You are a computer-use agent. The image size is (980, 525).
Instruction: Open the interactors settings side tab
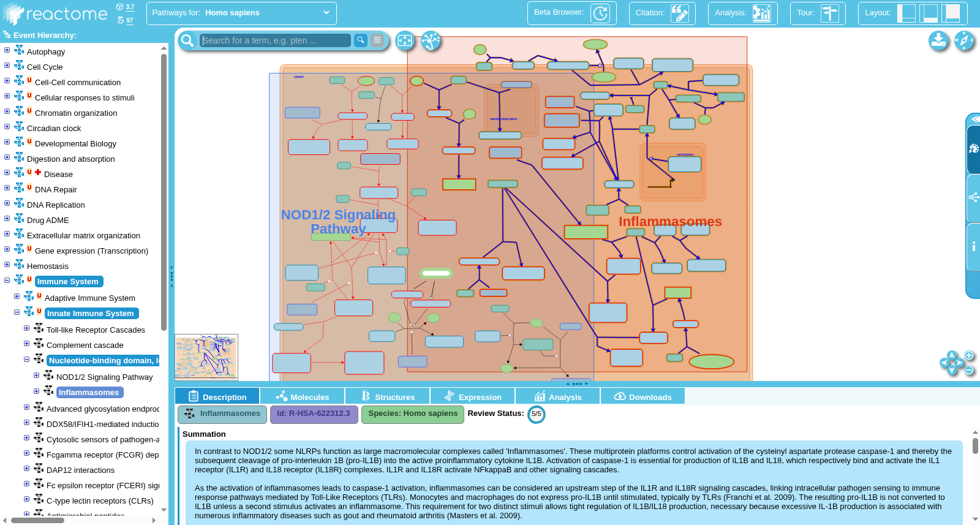coord(973,197)
